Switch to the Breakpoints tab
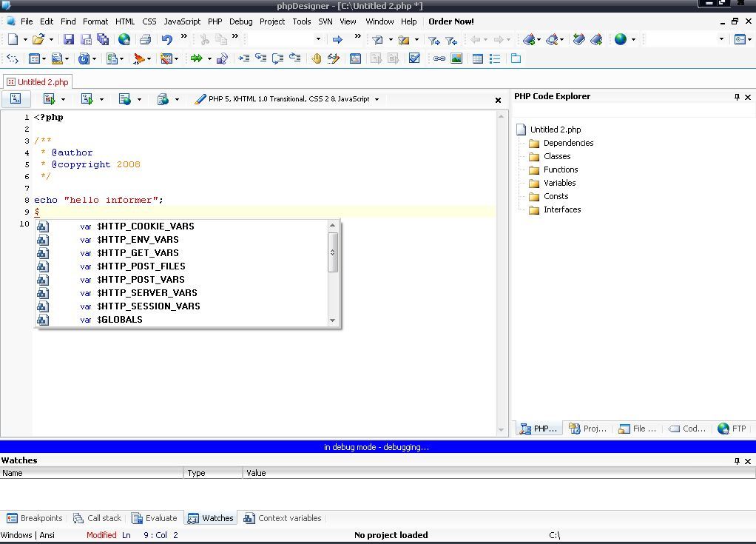 coord(35,518)
